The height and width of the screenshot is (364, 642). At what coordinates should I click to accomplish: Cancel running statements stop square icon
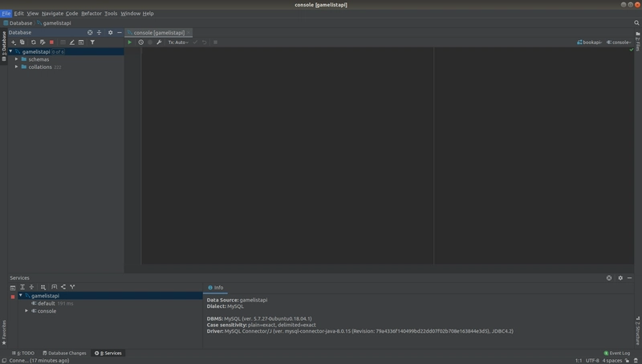[x=215, y=42]
